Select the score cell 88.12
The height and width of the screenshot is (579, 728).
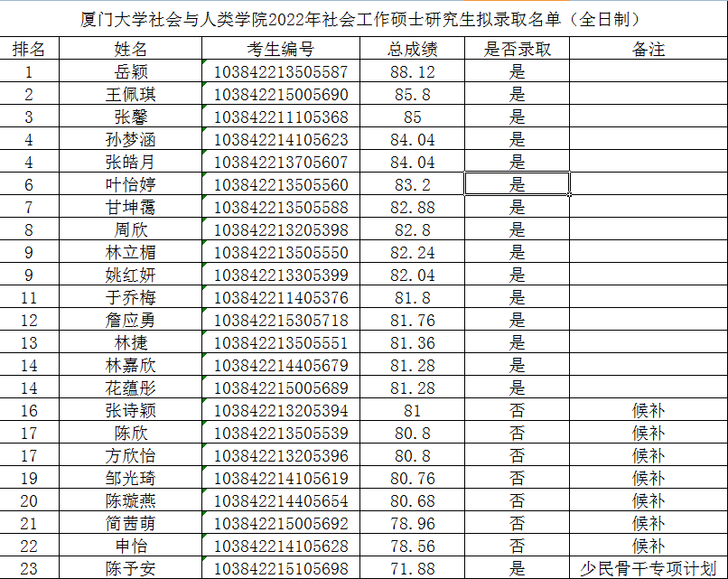click(412, 71)
